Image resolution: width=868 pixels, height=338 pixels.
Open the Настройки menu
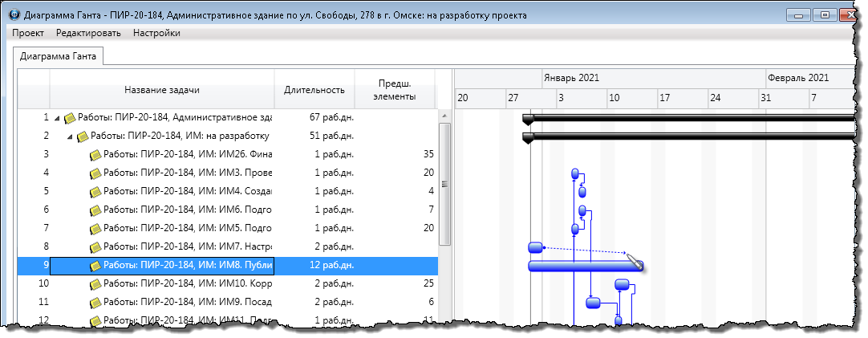156,33
